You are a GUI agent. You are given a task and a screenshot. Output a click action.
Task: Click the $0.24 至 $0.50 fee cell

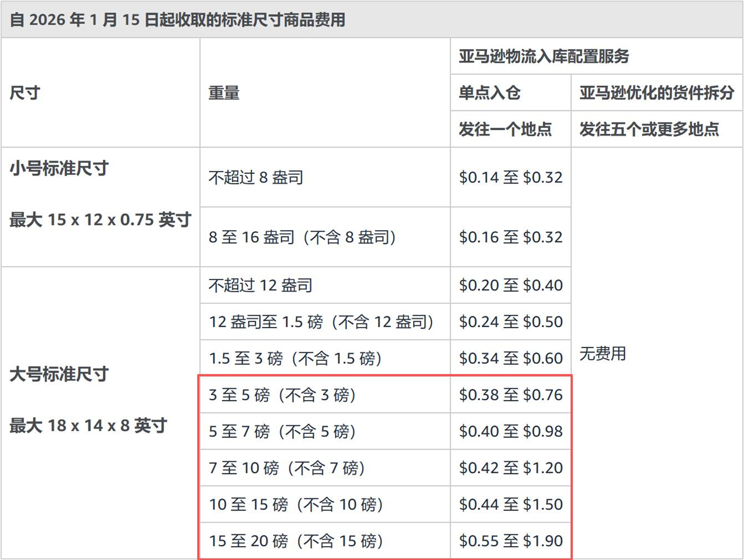coord(510,322)
